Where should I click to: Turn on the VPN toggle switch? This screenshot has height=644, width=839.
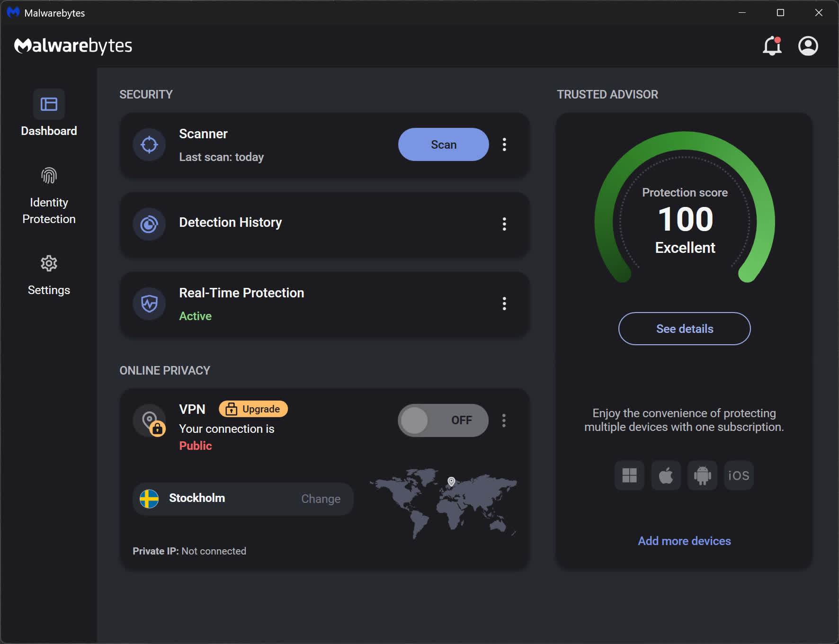pyautogui.click(x=443, y=420)
